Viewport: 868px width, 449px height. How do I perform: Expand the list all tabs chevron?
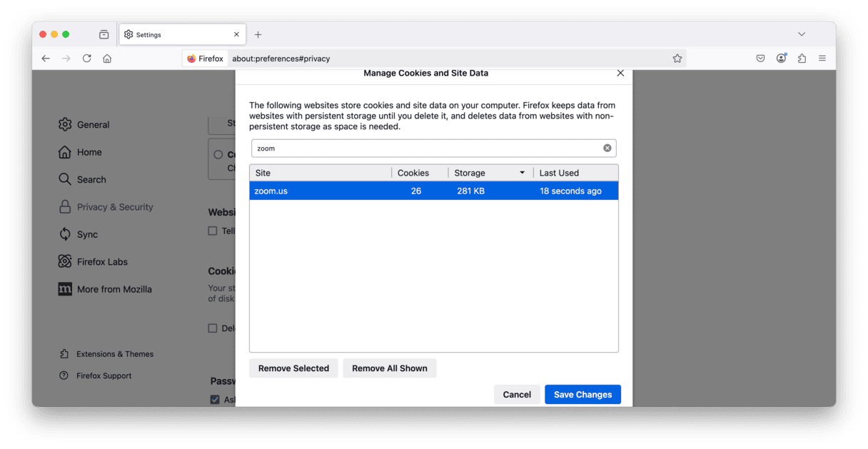click(802, 34)
